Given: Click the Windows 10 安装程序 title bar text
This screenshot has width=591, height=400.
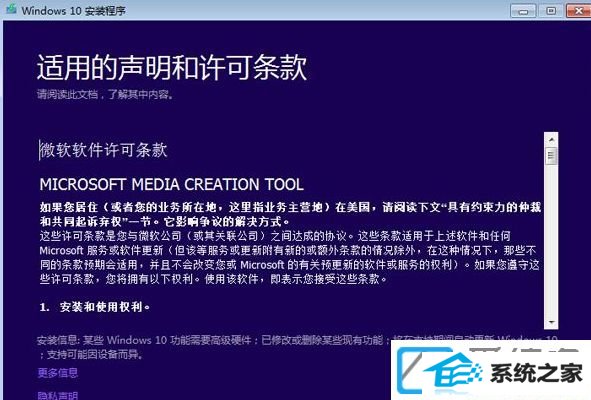Looking at the screenshot, I should tap(73, 11).
